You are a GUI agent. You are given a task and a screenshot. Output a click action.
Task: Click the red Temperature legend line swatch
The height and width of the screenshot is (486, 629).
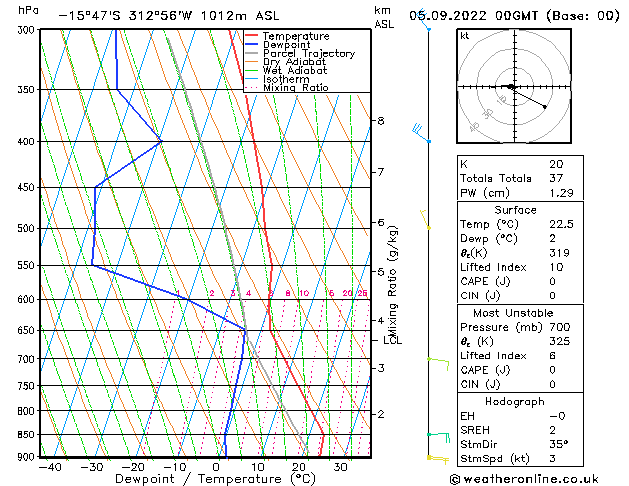252,36
